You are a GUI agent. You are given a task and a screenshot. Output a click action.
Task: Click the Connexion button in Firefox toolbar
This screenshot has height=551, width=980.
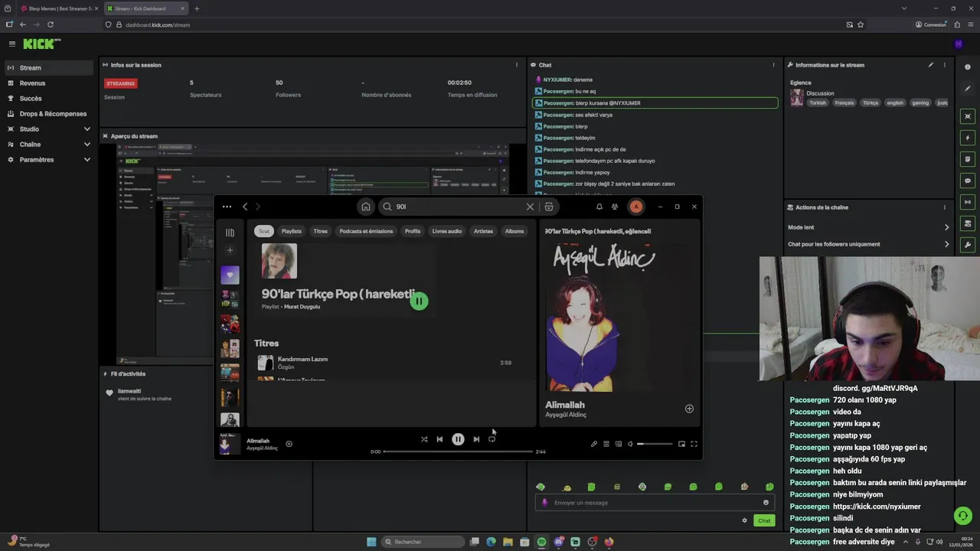point(931,24)
